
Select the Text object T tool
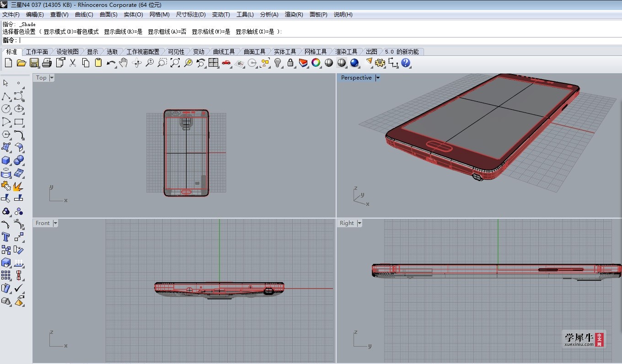point(6,237)
